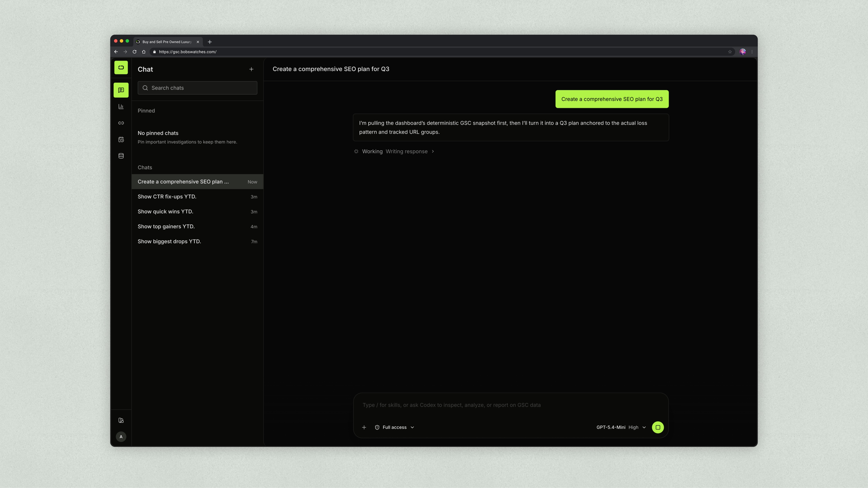Click the site lock icon in address bar

[x=155, y=52]
